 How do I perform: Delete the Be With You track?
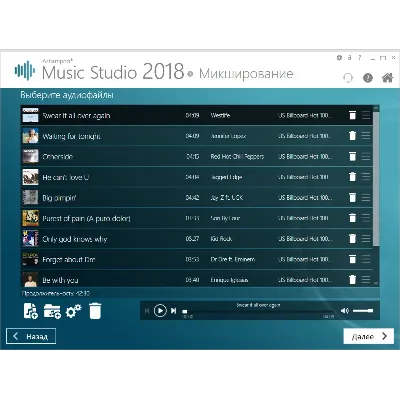coord(352,279)
